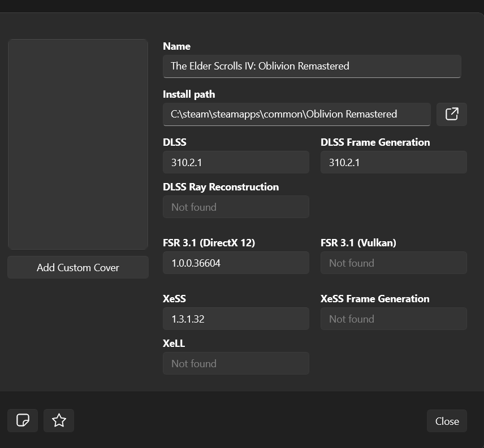Image resolution: width=484 pixels, height=448 pixels.
Task: Select the DLSS version 310.2.1 box
Action: [x=236, y=162]
